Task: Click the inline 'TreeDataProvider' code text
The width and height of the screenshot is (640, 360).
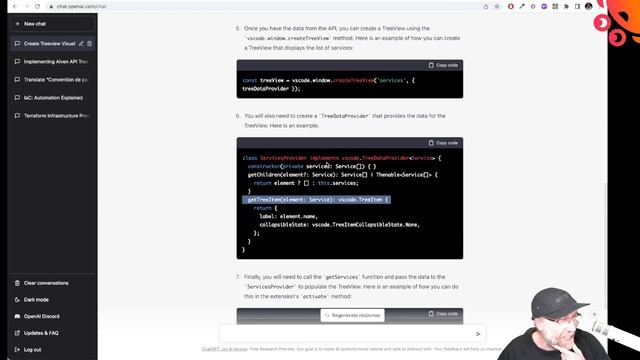Action: [345, 116]
